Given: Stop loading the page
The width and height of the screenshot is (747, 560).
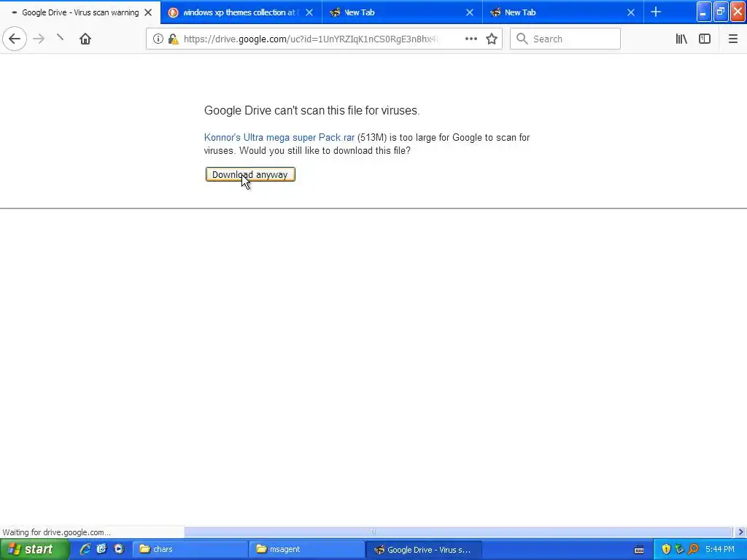Looking at the screenshot, I should [60, 38].
